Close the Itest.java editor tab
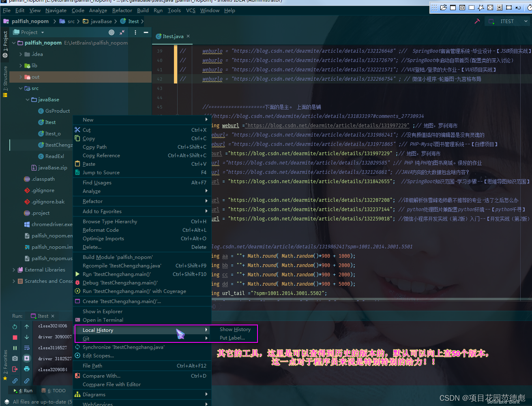 pyautogui.click(x=188, y=36)
